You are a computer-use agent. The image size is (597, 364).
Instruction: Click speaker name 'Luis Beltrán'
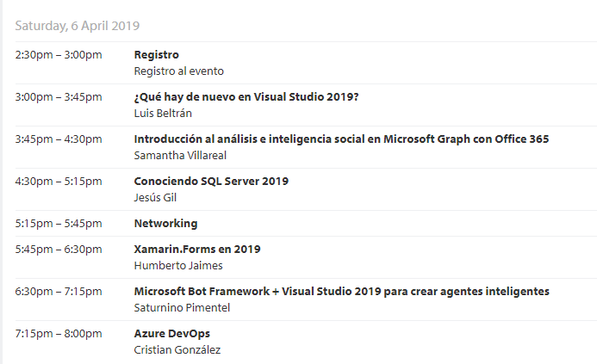tap(163, 114)
